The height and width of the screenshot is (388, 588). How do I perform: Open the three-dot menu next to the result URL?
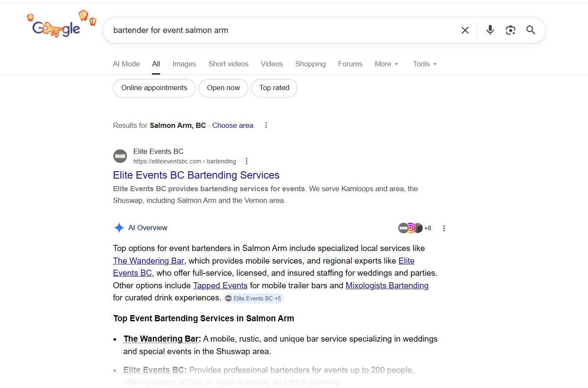[246, 161]
